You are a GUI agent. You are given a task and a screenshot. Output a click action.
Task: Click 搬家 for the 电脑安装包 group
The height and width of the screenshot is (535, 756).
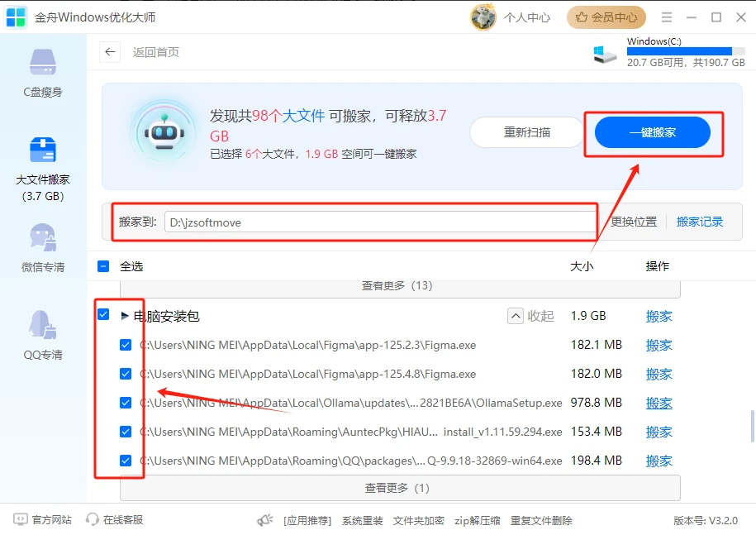[x=659, y=317]
